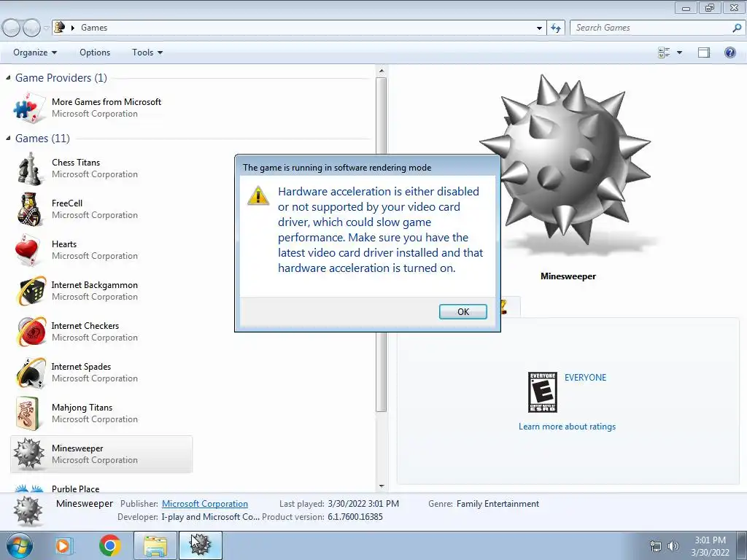The width and height of the screenshot is (747, 560).
Task: Open Windows Explorer from the taskbar
Action: coord(155,545)
